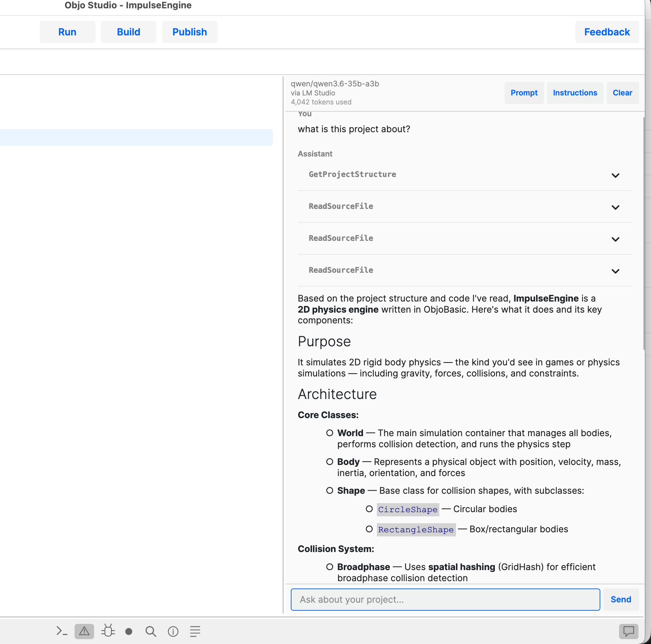Click the 'Broadphase' bullet text
Image resolution: width=651 pixels, height=644 pixels.
363,567
